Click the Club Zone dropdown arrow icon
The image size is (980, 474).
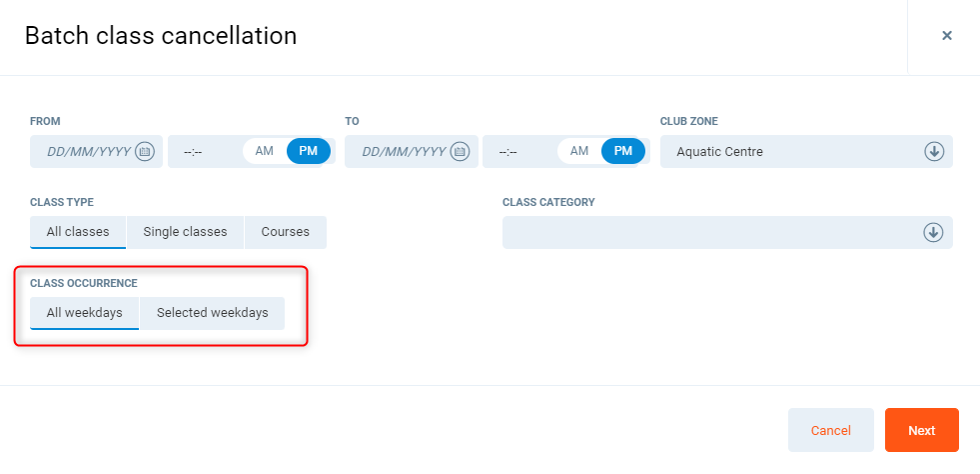click(x=933, y=152)
